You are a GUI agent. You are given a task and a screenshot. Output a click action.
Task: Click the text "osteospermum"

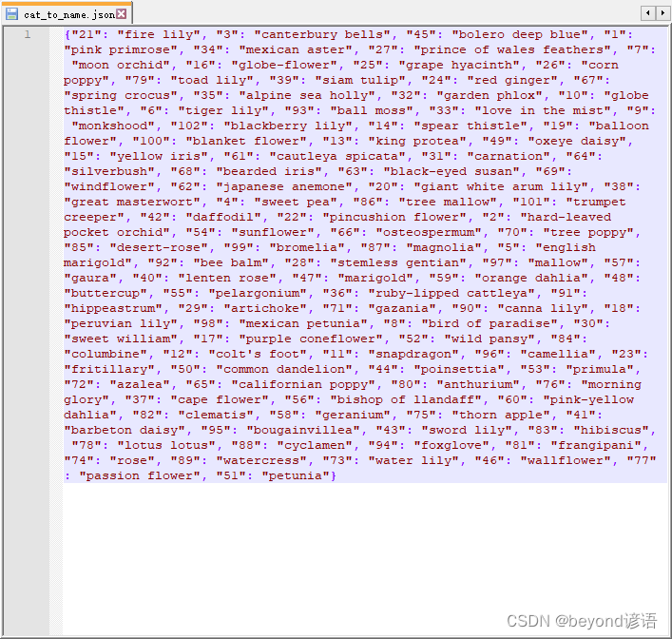428,232
